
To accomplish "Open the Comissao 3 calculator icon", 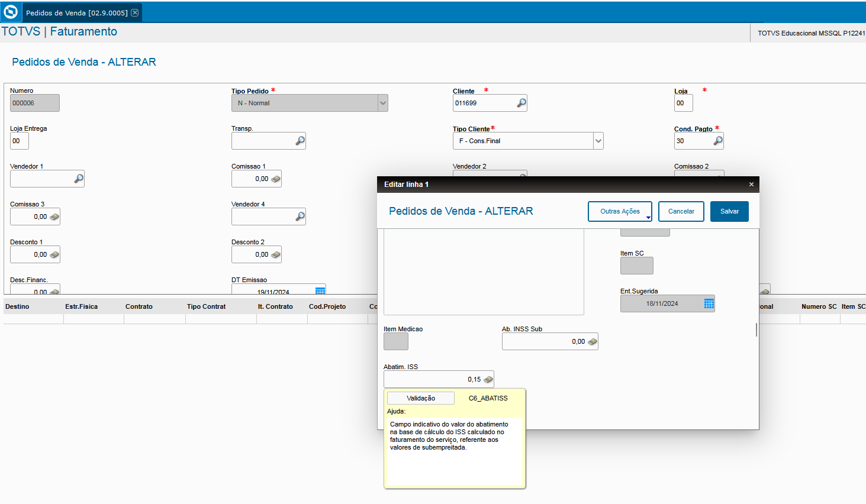I will [54, 217].
